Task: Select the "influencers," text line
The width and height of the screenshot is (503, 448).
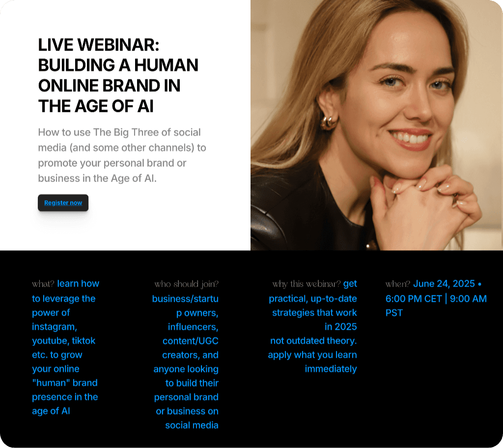Action: pyautogui.click(x=193, y=327)
